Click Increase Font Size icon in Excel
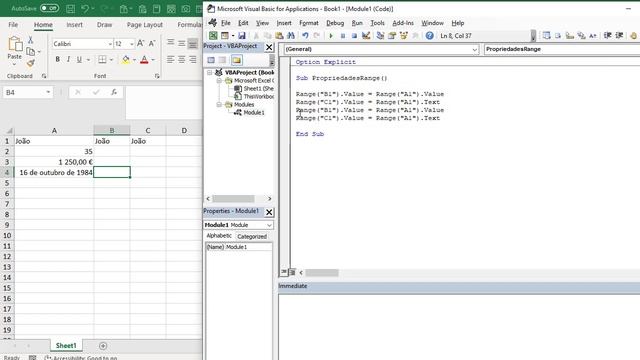Screen dimensions: 640x360 coord(140,44)
